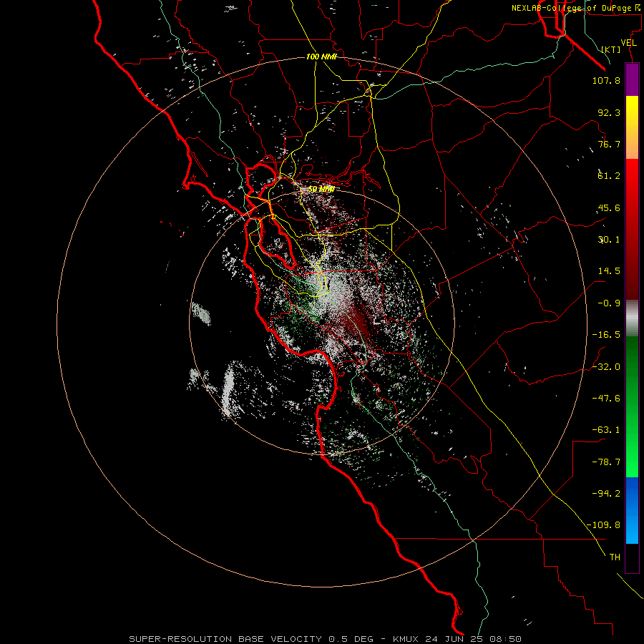This screenshot has height=644, width=644.
Task: Click the -32.0 velocity scale value
Action: pos(606,367)
